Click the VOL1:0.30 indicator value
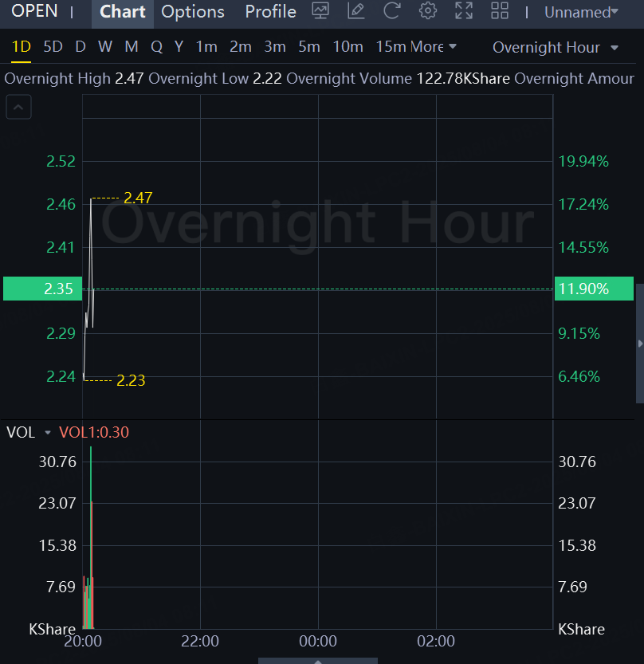Viewport: 644px width, 664px height. tap(93, 432)
